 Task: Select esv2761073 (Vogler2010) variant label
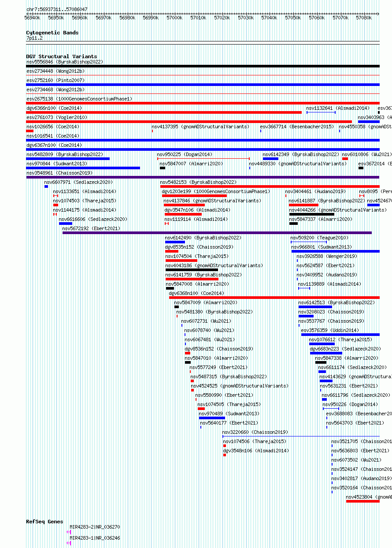point(56,117)
